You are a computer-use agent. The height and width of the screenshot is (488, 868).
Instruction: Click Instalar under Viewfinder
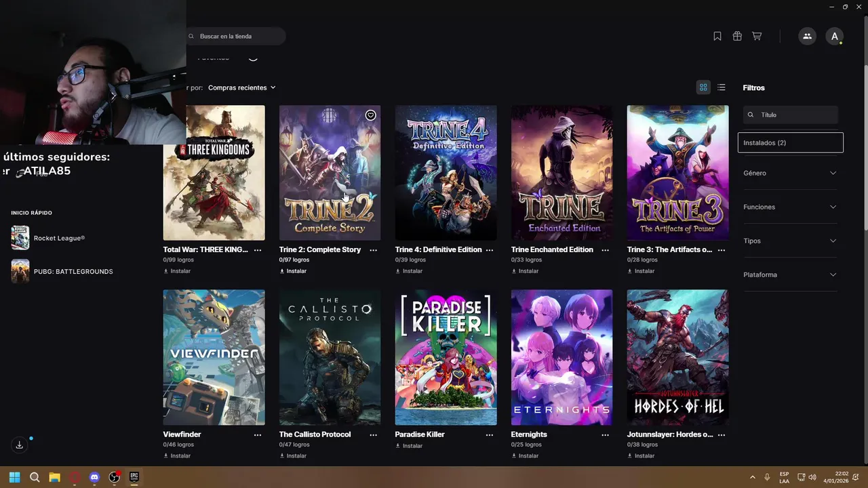[x=177, y=456]
